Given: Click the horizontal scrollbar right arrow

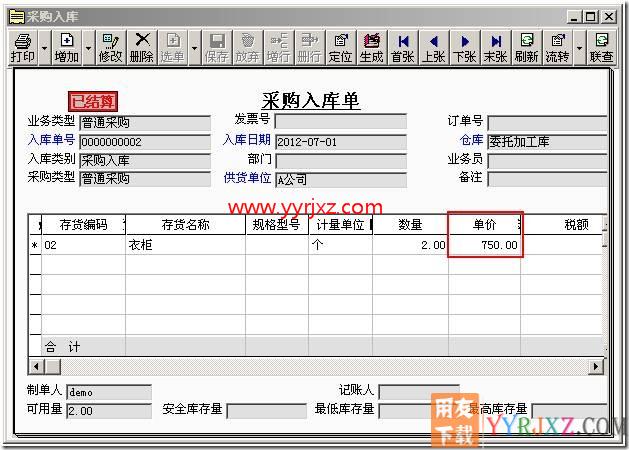Looking at the screenshot, I should (x=596, y=366).
